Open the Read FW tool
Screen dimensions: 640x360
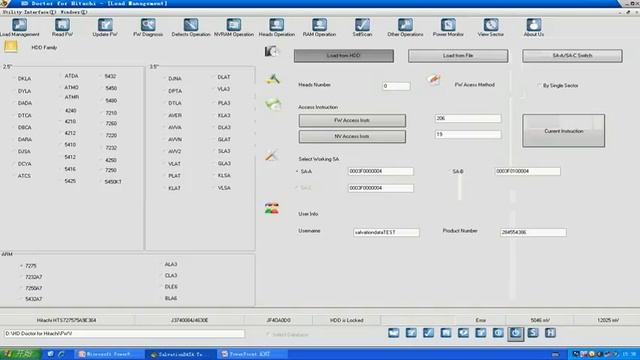62,28
